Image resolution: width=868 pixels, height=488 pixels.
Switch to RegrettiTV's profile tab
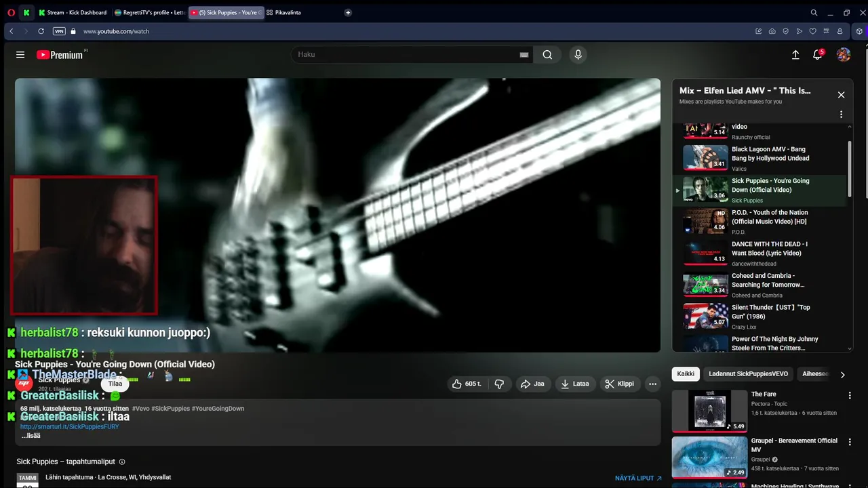coord(149,12)
